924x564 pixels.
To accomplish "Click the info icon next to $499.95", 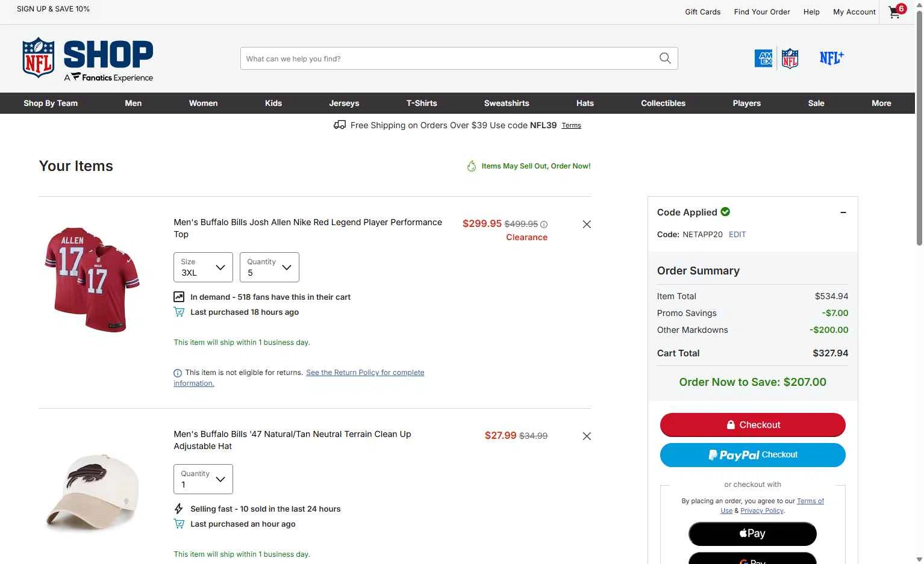I will pos(544,225).
